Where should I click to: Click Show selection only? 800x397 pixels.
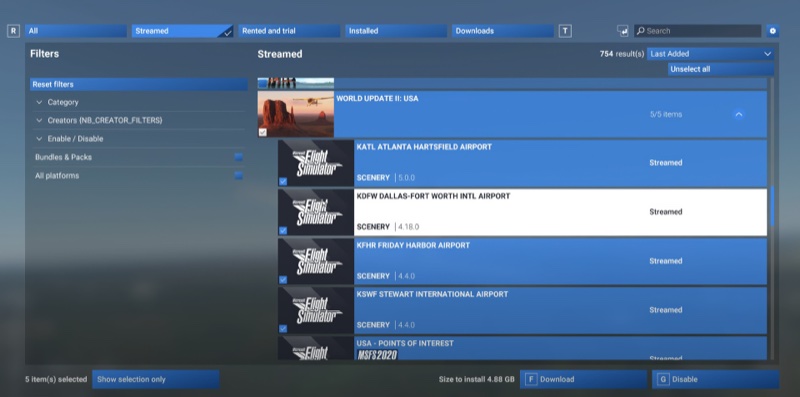pyautogui.click(x=156, y=380)
